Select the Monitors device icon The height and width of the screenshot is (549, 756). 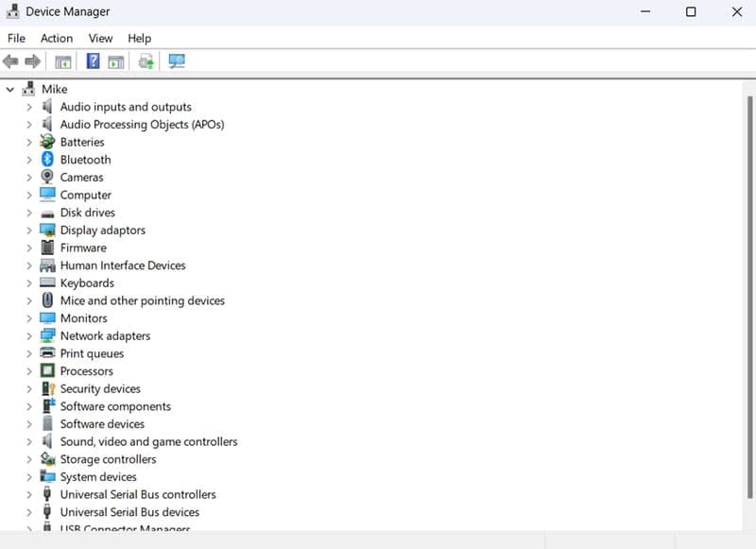pos(47,318)
